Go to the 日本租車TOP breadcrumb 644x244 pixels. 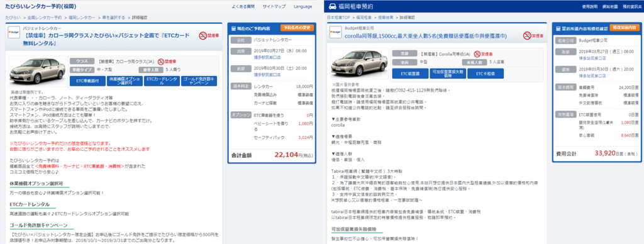338,18
